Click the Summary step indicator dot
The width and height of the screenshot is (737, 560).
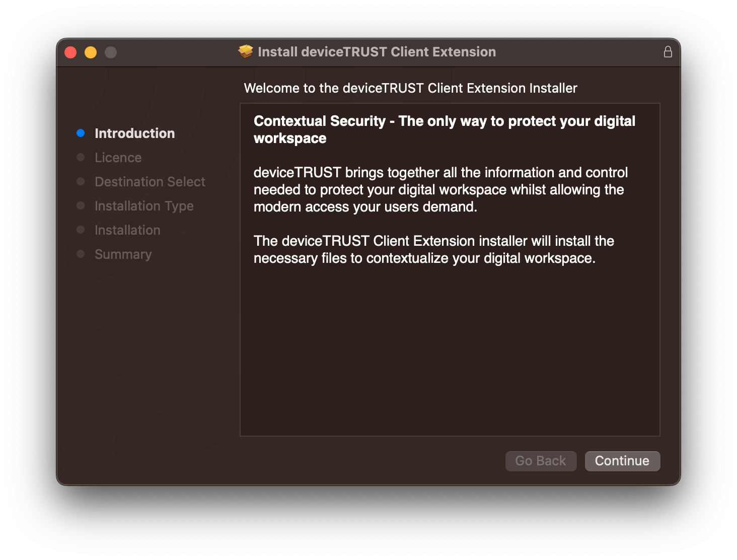point(81,254)
